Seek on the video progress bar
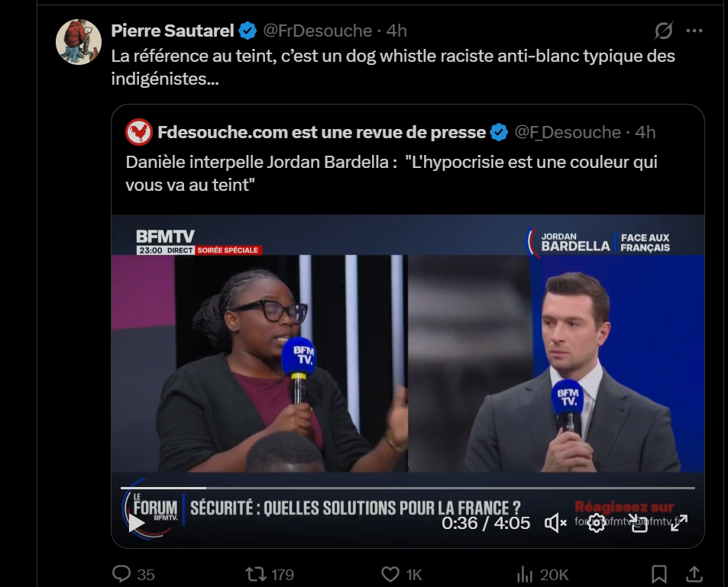Viewport: 728px width, 587px height. (408, 489)
